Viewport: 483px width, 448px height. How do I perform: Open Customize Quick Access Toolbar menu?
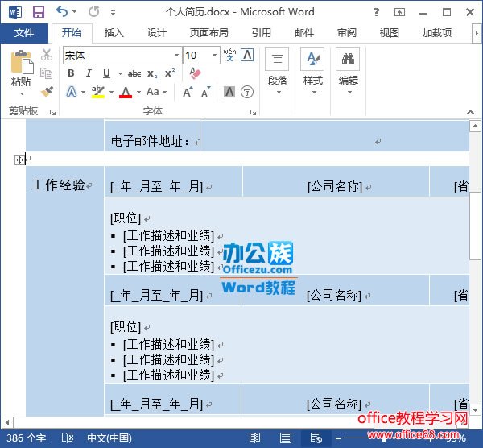pos(113,13)
